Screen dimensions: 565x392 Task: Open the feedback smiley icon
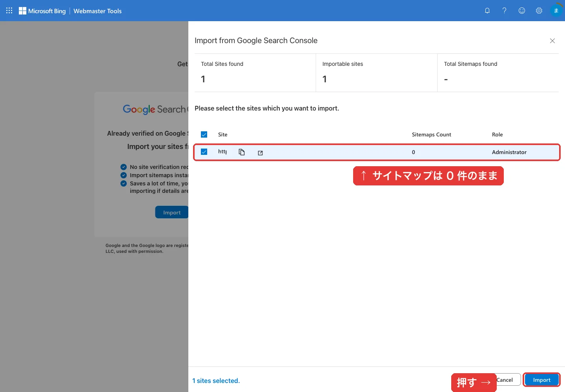pos(522,11)
